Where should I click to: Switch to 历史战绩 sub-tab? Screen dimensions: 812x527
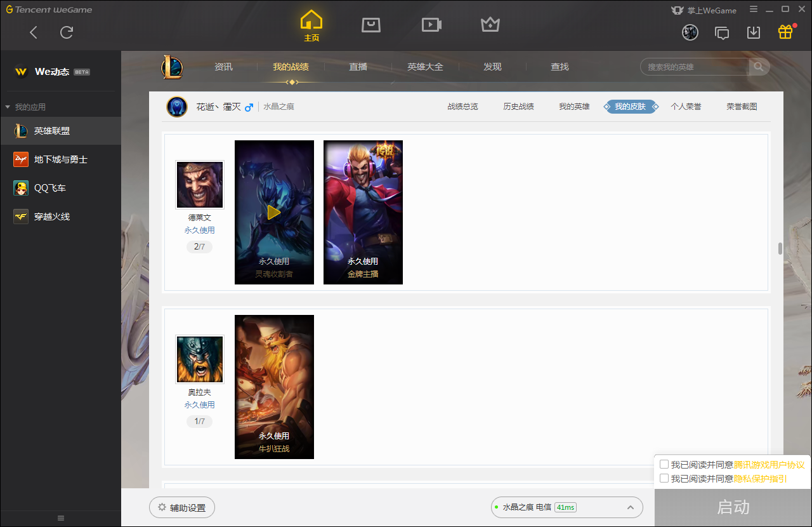point(518,107)
